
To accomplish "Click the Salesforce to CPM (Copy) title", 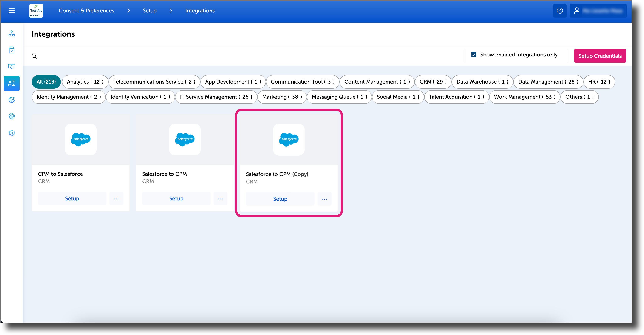I will coord(277,174).
